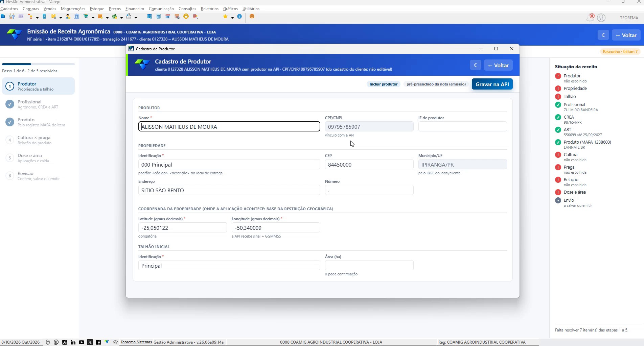Viewport: 644px width, 346px height.
Task: Click the Incluir produtor badge
Action: click(x=384, y=84)
